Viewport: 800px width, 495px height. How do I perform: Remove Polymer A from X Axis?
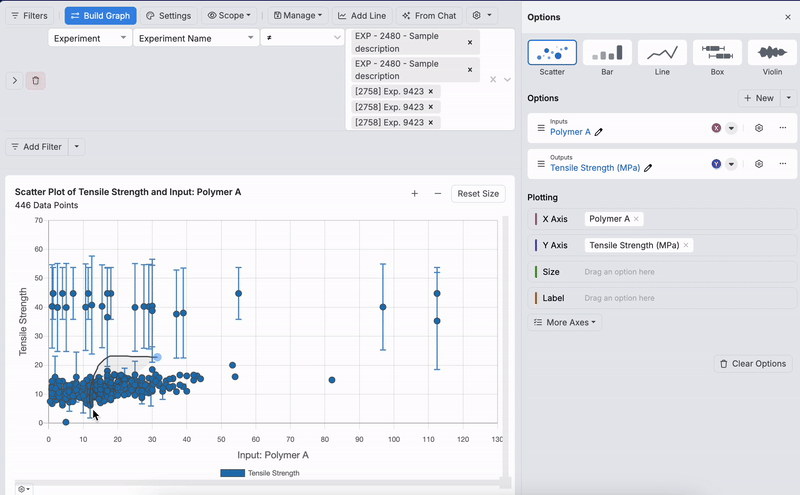pos(637,219)
